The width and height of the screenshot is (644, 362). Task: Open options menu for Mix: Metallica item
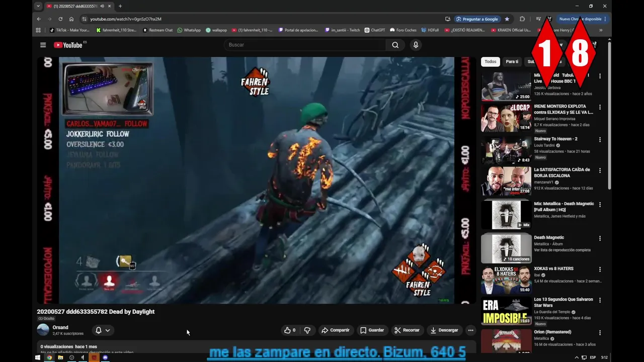pyautogui.click(x=600, y=205)
